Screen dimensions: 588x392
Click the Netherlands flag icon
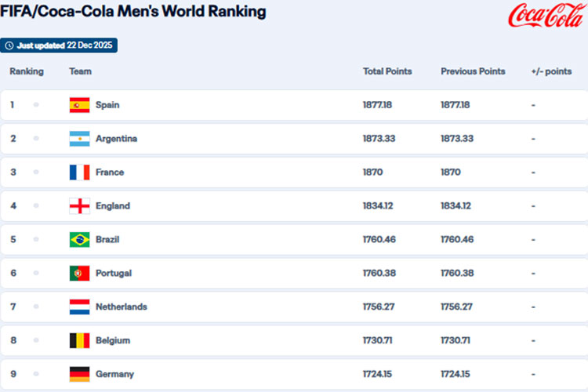pos(79,307)
